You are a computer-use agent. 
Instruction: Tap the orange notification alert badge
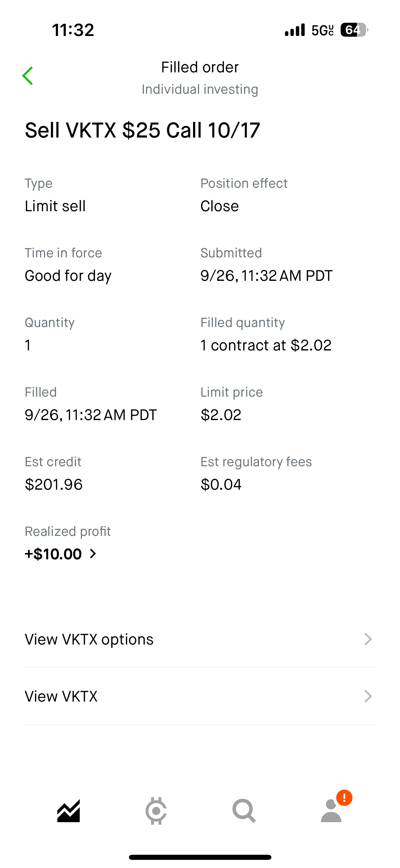(344, 798)
